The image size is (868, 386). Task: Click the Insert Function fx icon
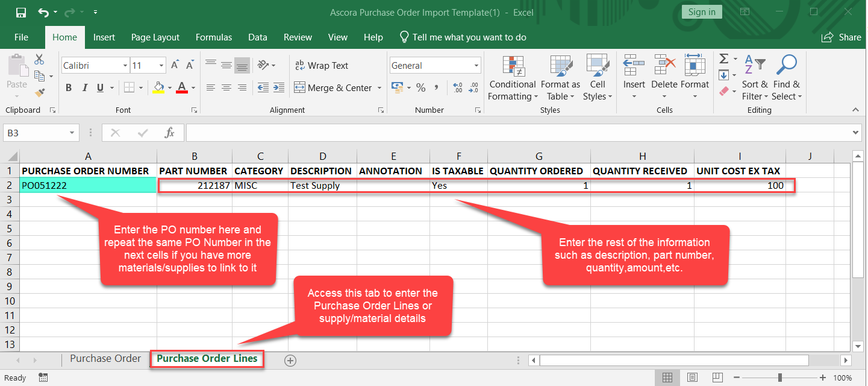170,133
